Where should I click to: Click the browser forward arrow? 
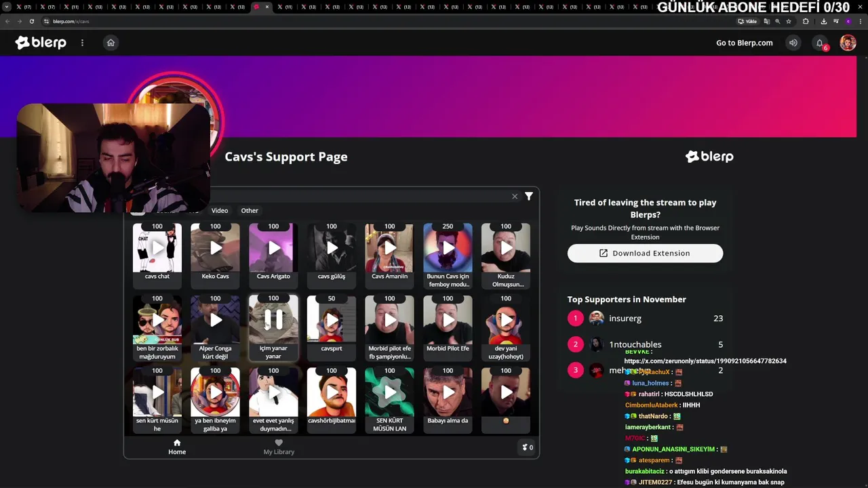[19, 21]
